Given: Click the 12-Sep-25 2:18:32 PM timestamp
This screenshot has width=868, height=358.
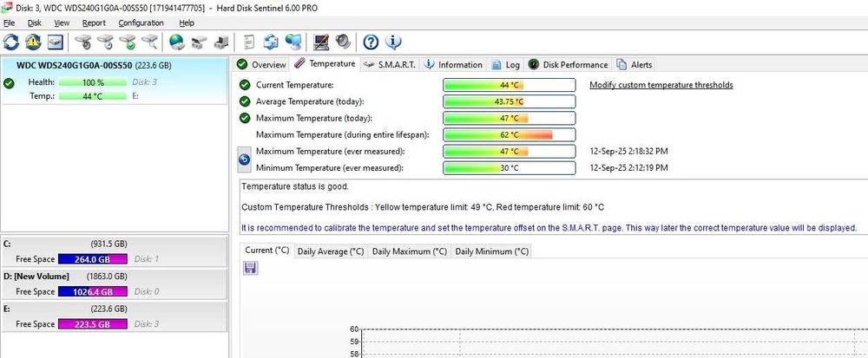Looking at the screenshot, I should click(x=628, y=152).
